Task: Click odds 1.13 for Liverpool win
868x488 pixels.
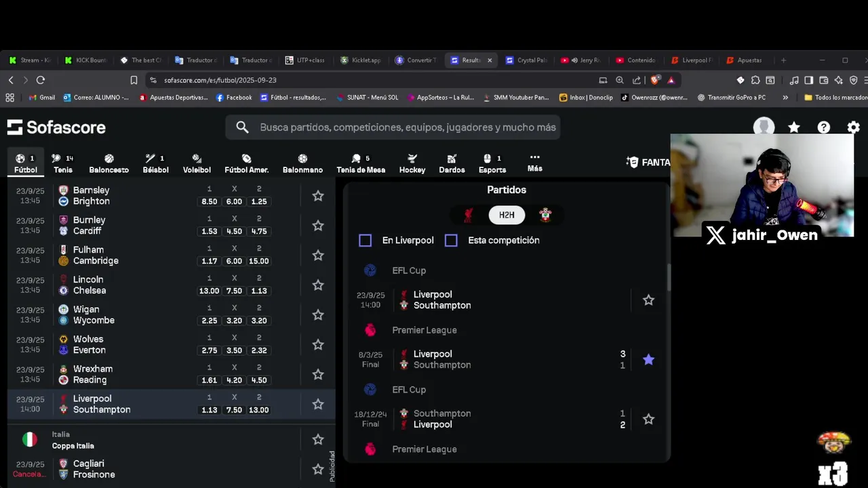Action: tap(209, 410)
